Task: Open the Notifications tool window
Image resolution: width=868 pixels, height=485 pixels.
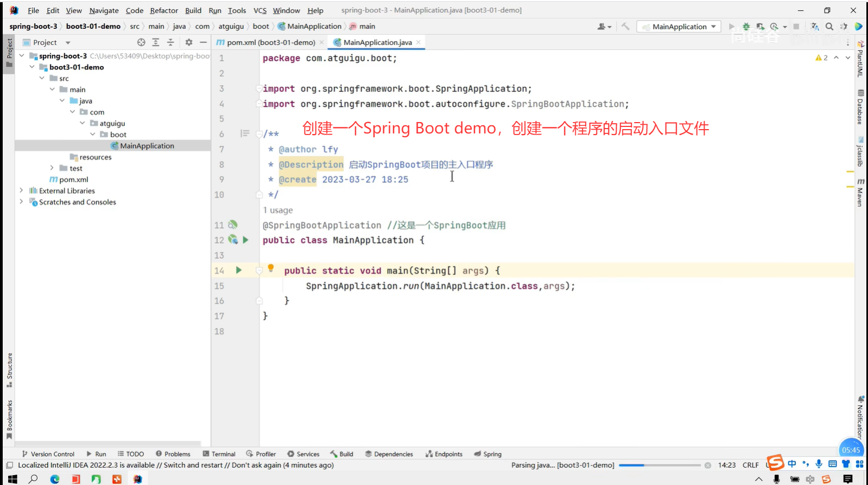Action: [x=860, y=417]
